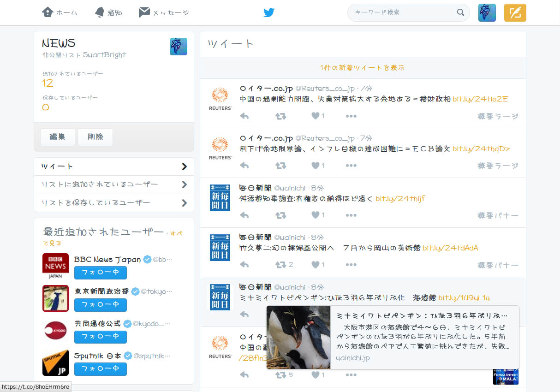
Task: Open more options on second Reuters tweet
Action: (351, 166)
